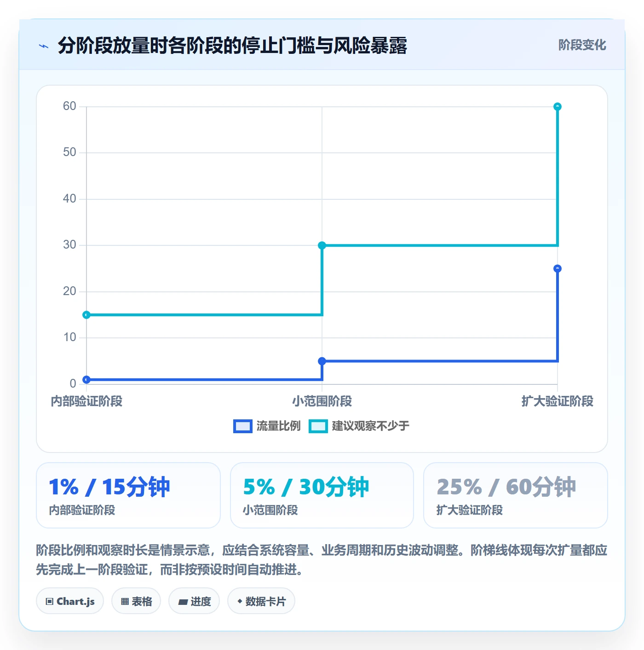Click the 表格 tag chip
Viewport: 644px width, 650px height.
(136, 601)
